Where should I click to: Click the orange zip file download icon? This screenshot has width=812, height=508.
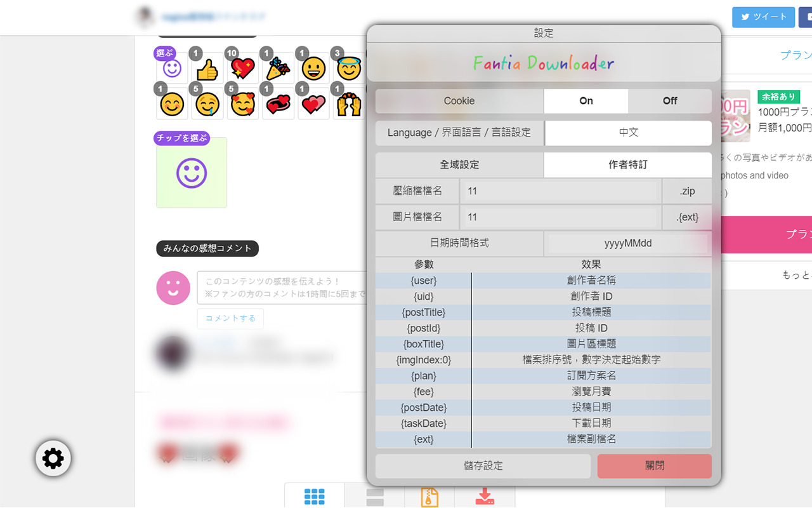[x=429, y=496]
